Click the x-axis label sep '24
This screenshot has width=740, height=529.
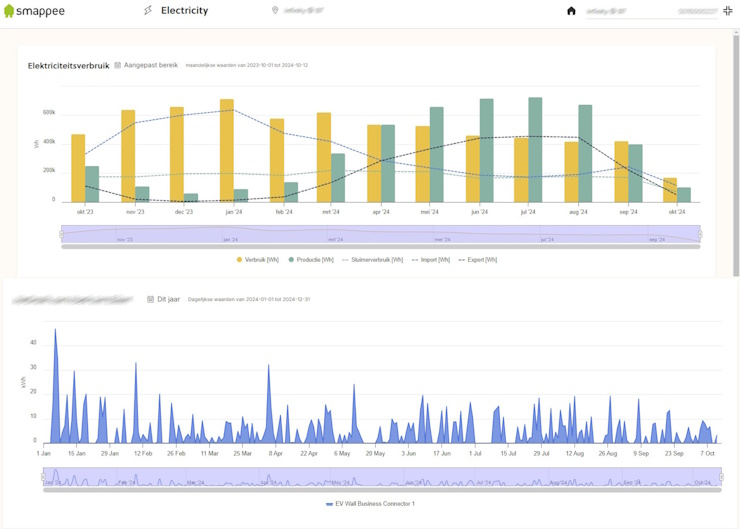pyautogui.click(x=628, y=212)
